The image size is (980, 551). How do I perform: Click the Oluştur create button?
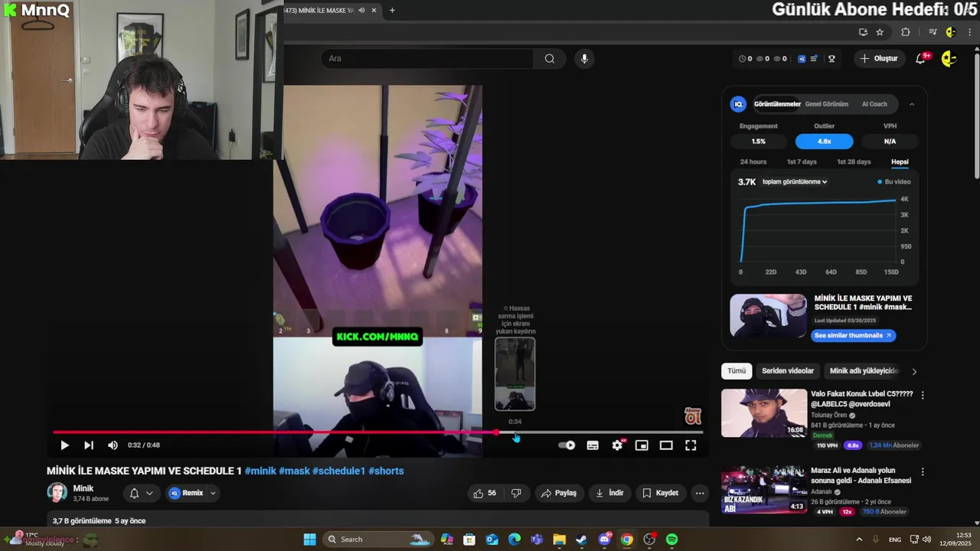[879, 59]
